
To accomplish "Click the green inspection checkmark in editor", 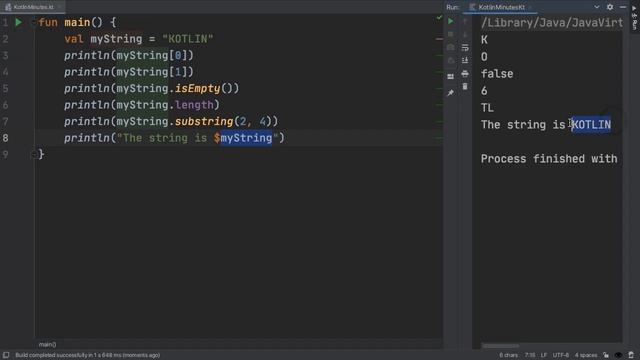I will click(439, 18).
